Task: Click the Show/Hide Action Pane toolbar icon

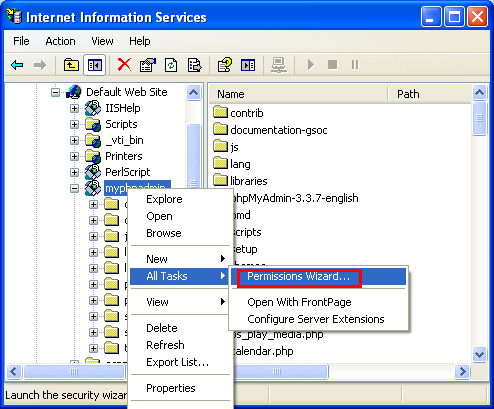Action: coord(248,65)
